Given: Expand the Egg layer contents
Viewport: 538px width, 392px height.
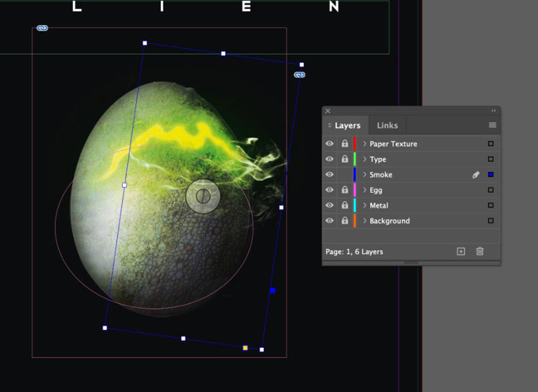Looking at the screenshot, I should point(365,190).
